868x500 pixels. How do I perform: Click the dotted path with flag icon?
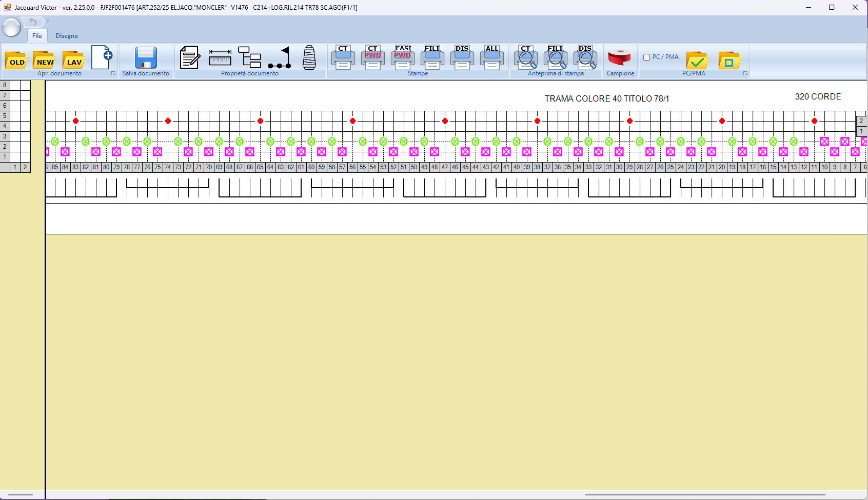pyautogui.click(x=280, y=57)
